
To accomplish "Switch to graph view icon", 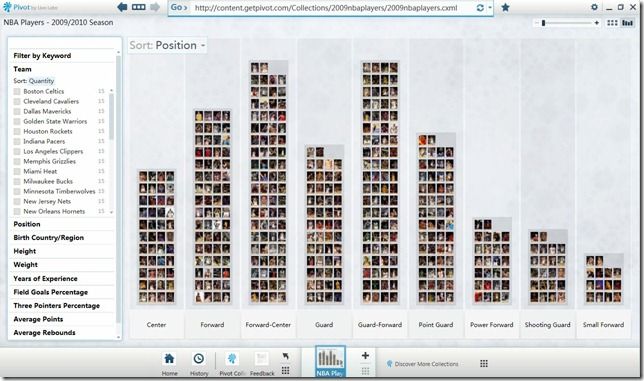I will click(x=627, y=23).
